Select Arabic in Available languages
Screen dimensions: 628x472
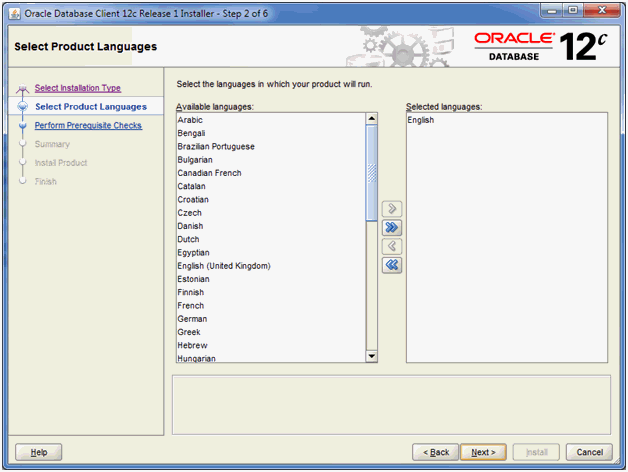pos(271,120)
